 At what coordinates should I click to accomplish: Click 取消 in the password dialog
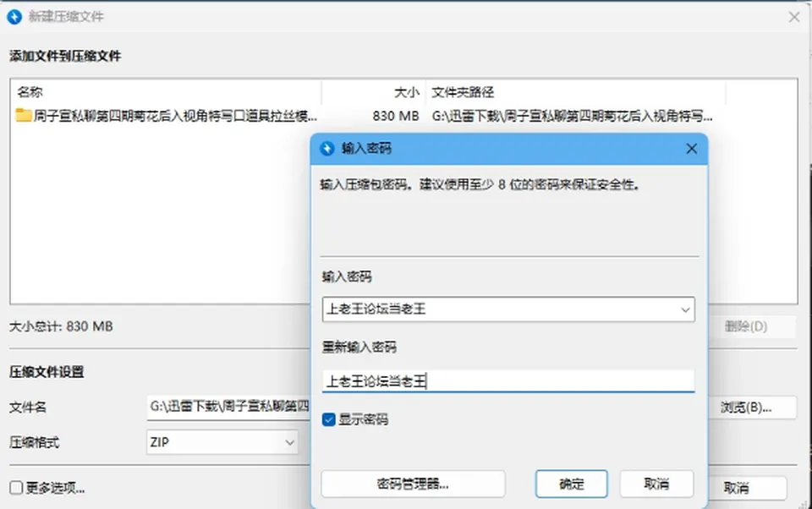(656, 484)
